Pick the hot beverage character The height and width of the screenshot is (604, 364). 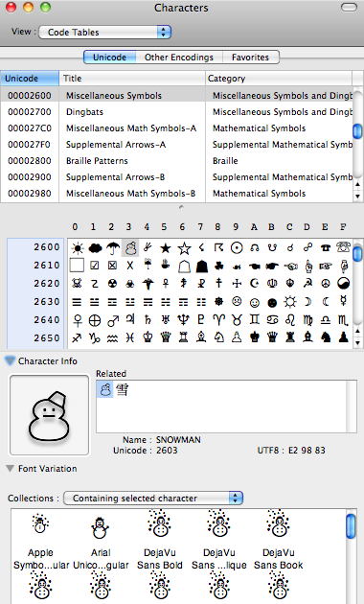[166, 265]
